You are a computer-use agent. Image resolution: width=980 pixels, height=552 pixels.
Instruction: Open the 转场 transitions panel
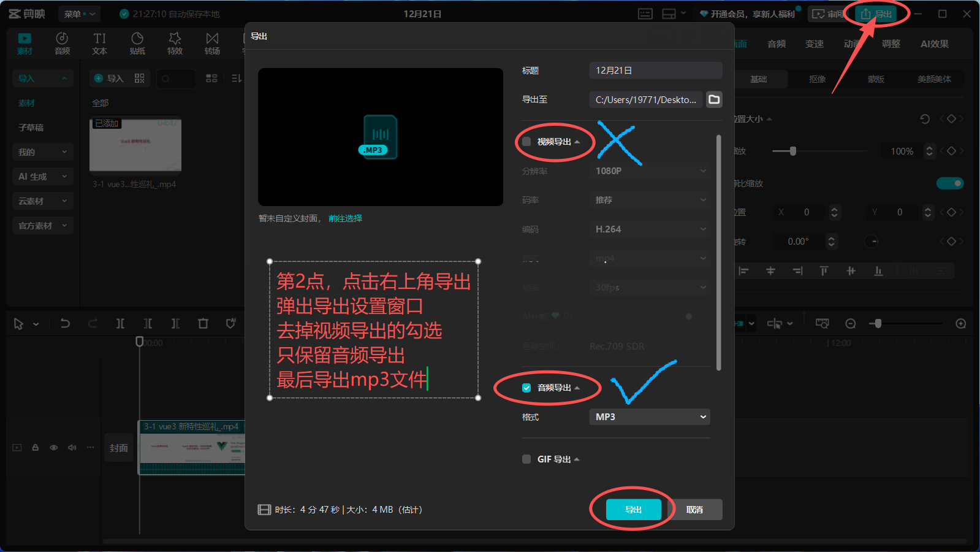[x=212, y=44]
